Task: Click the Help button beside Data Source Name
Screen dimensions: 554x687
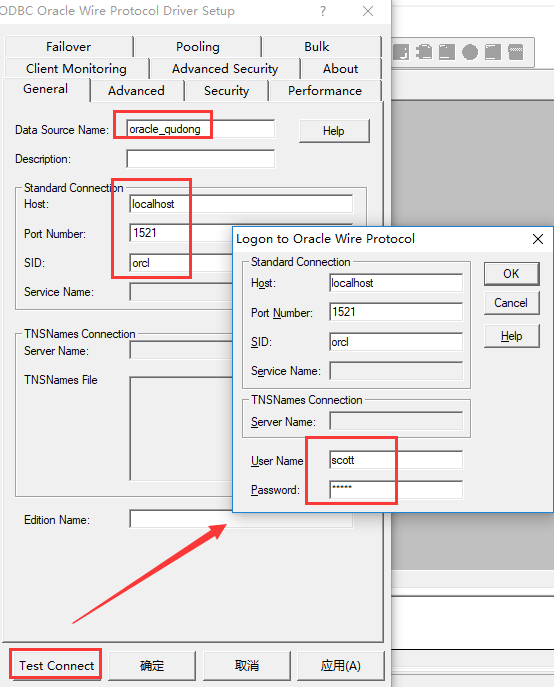Action: (x=334, y=131)
